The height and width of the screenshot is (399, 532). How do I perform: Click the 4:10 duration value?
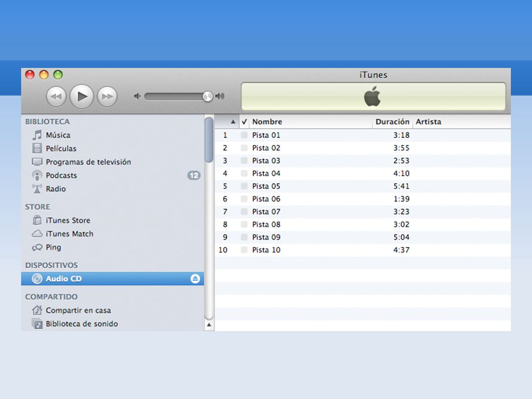[x=401, y=173]
